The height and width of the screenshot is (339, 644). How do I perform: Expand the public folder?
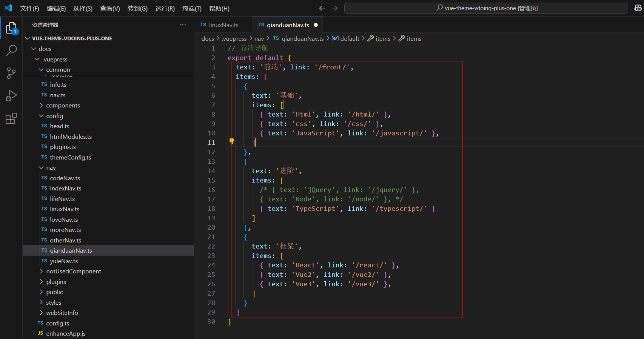click(108, 292)
